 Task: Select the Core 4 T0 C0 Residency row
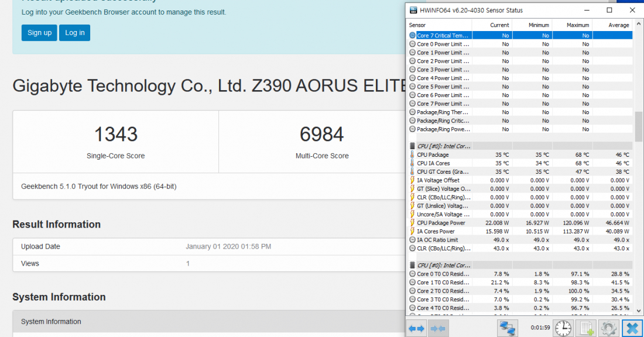pyautogui.click(x=520, y=308)
